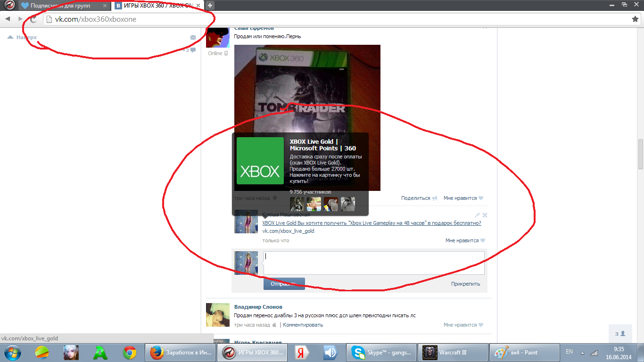Switch to Firefox Заработок в Ин... window
Screen dimensions: 644x362
coord(181,353)
